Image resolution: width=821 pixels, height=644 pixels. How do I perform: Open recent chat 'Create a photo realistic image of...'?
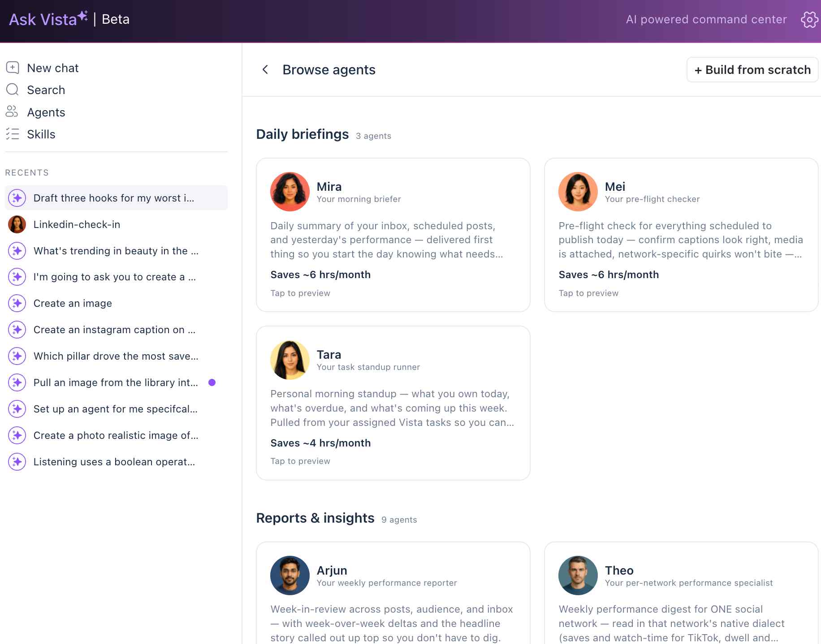116,435
